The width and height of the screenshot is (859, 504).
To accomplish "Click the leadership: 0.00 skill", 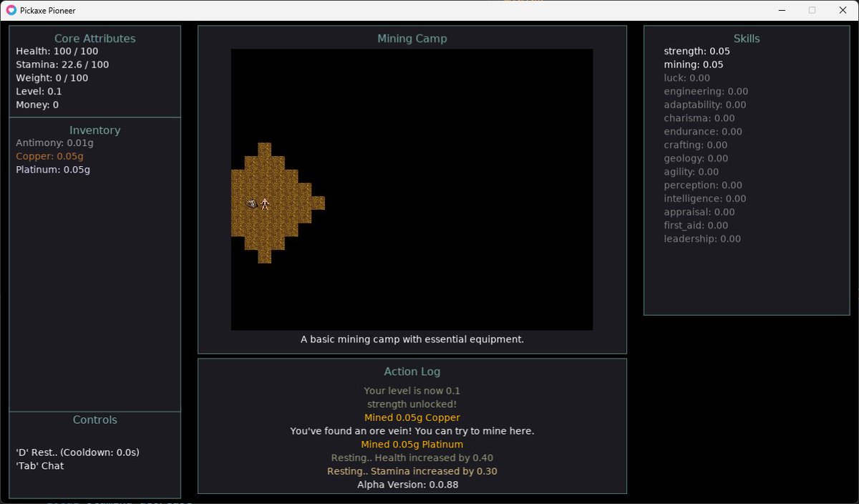I will [x=702, y=238].
